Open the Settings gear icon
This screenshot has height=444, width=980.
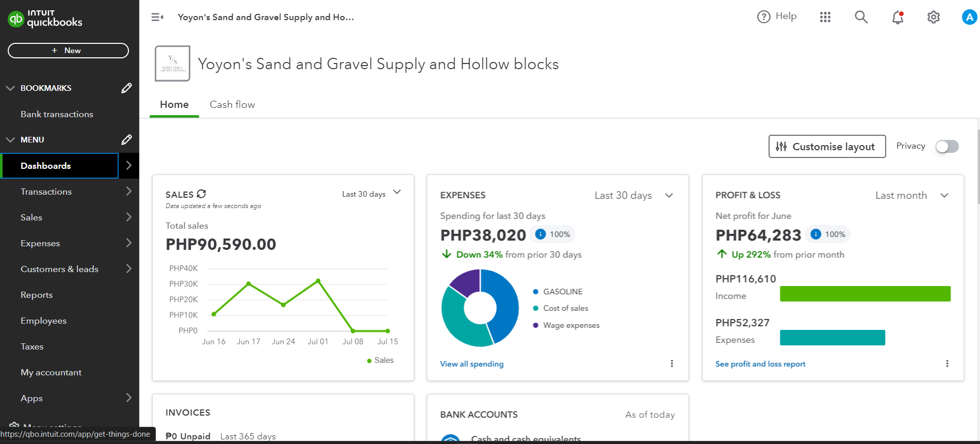point(933,17)
